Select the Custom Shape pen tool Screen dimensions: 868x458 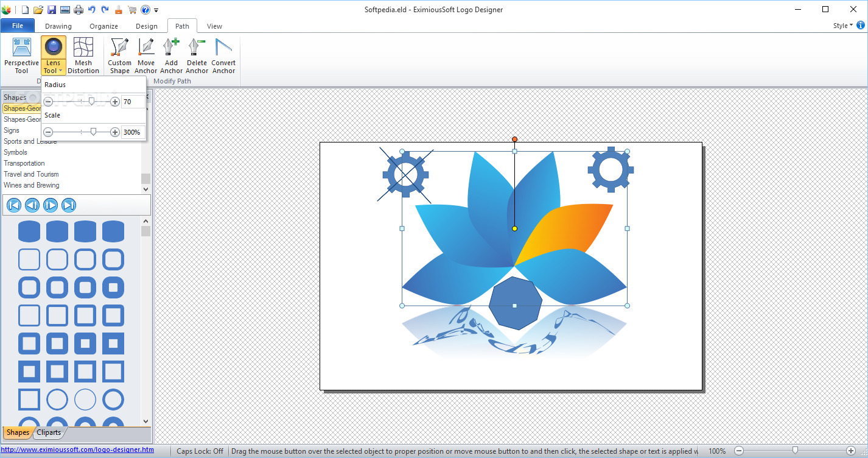pos(120,55)
